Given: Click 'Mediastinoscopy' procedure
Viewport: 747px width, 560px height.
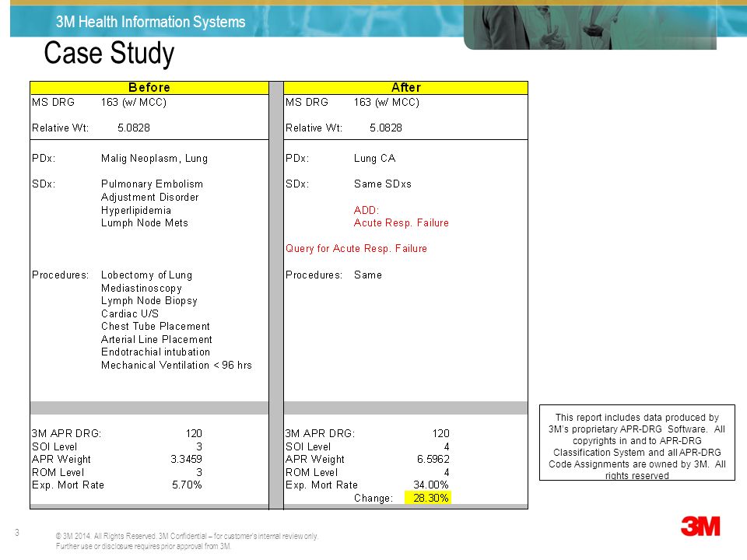Looking at the screenshot, I should [142, 288].
